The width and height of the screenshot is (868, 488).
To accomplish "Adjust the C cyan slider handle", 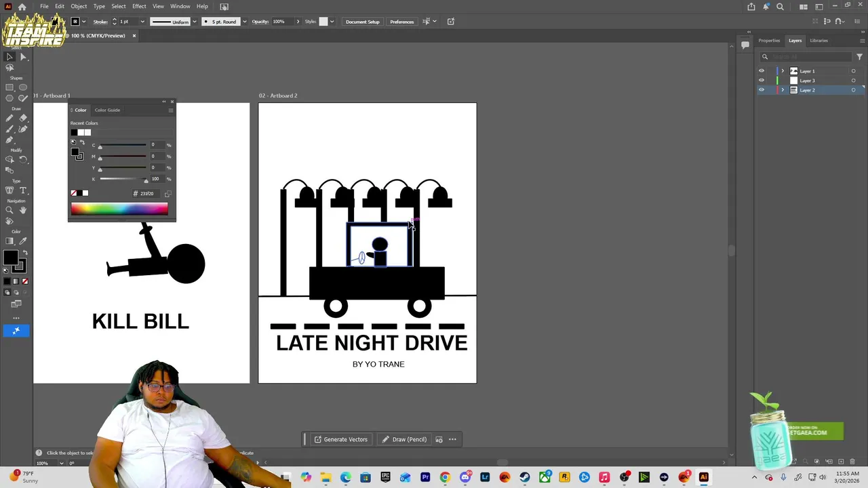I will point(100,146).
